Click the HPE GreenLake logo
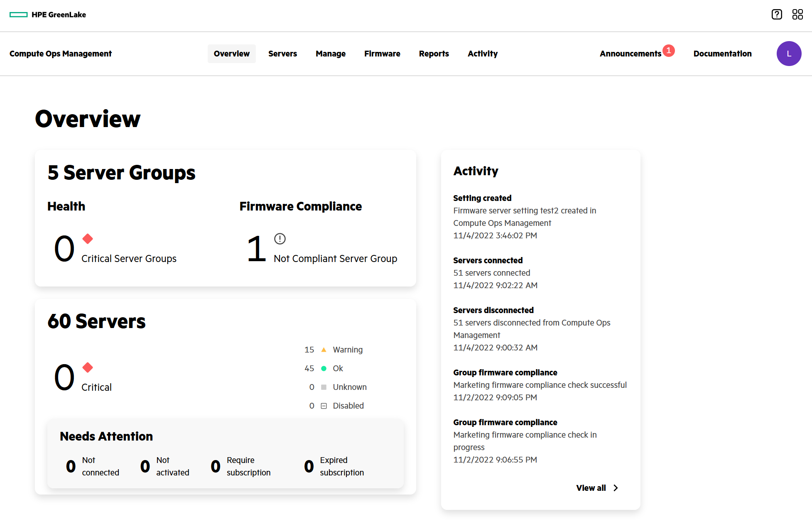The height and width of the screenshot is (529, 812). point(48,15)
